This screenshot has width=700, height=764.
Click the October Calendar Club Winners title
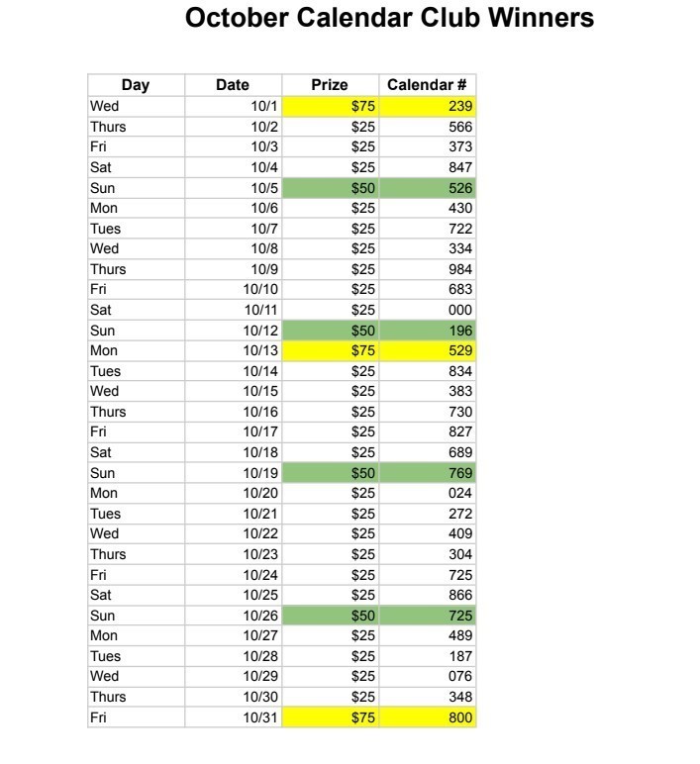pos(390,18)
